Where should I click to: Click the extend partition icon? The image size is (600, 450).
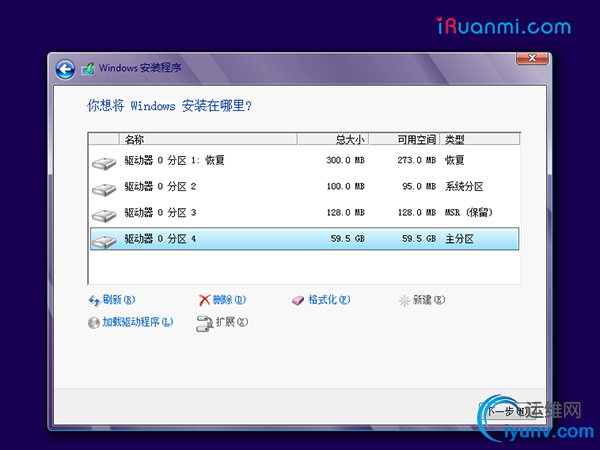[204, 323]
